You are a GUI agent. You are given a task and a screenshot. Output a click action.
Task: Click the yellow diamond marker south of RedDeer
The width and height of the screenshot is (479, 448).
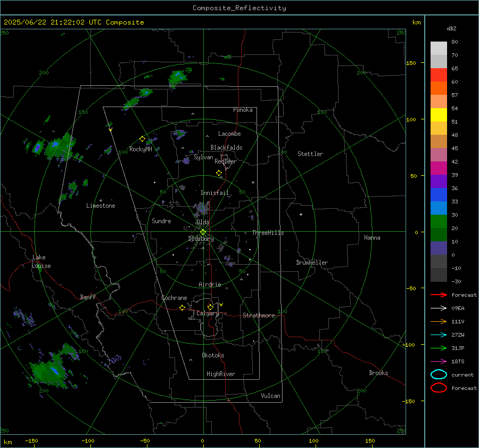219,173
